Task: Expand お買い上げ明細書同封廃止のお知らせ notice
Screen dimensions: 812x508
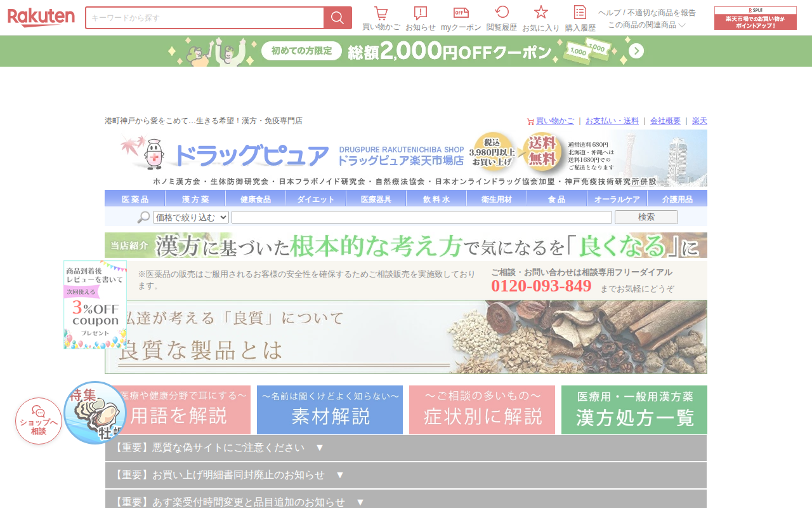Action: click(406, 475)
